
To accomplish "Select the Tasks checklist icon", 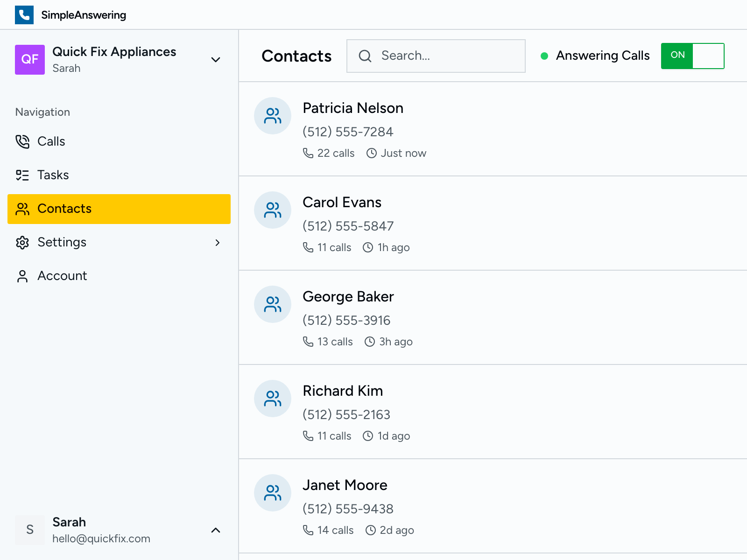I will point(22,175).
